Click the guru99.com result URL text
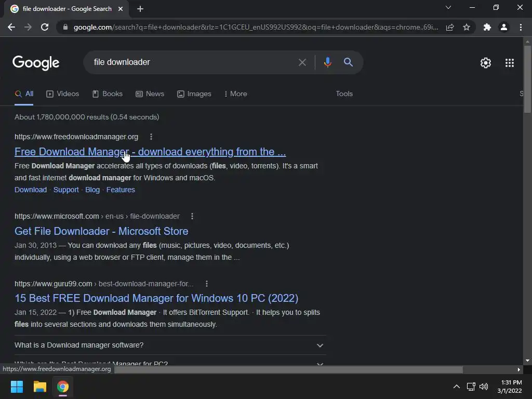532x399 pixels. tap(104, 284)
